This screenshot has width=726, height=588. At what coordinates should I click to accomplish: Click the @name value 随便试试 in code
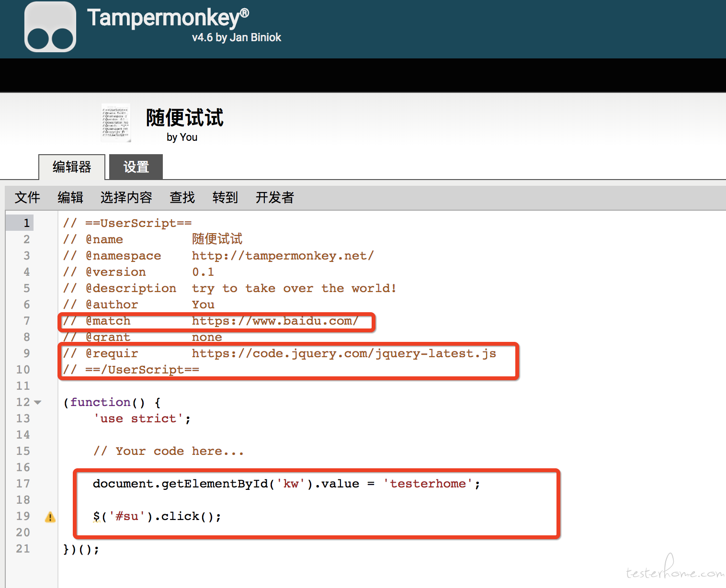pos(217,239)
